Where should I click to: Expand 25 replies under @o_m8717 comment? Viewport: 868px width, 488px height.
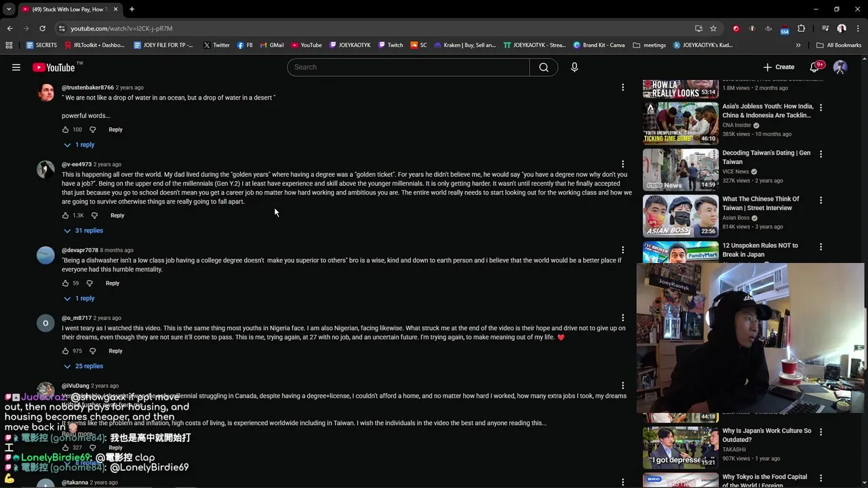point(83,366)
